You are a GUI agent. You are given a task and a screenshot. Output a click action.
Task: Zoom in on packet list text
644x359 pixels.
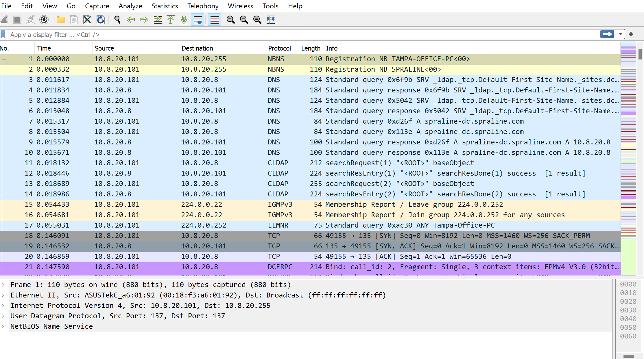(x=230, y=20)
